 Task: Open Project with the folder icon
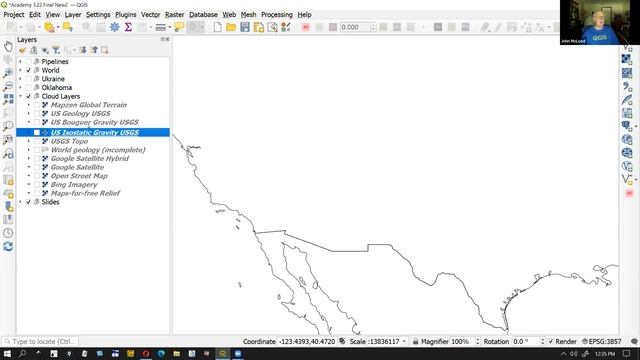tap(231, 27)
